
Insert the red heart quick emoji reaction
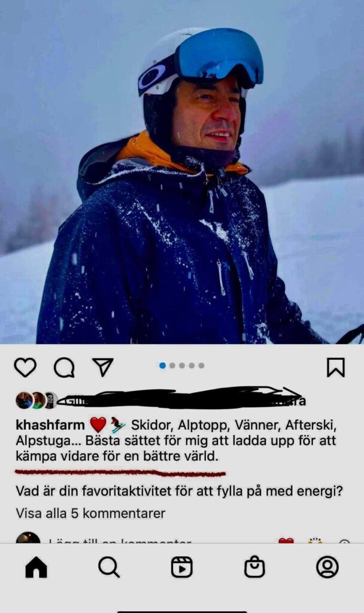coord(286,541)
